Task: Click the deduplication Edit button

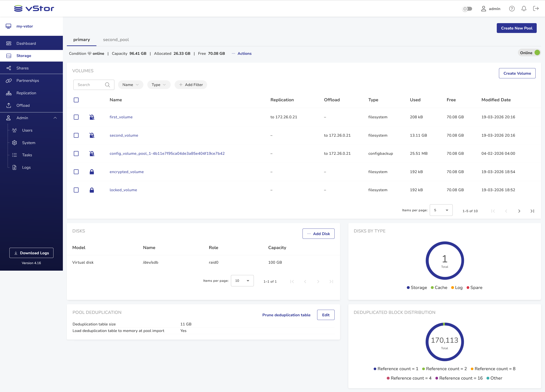Action: click(326, 315)
